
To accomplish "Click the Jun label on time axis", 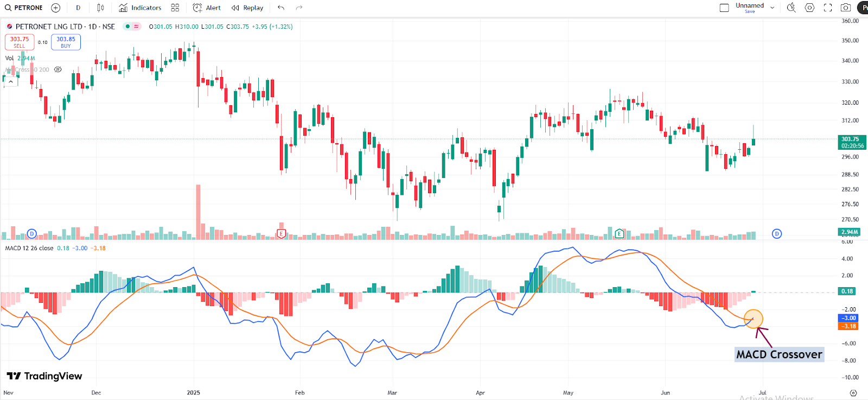I will tap(665, 393).
